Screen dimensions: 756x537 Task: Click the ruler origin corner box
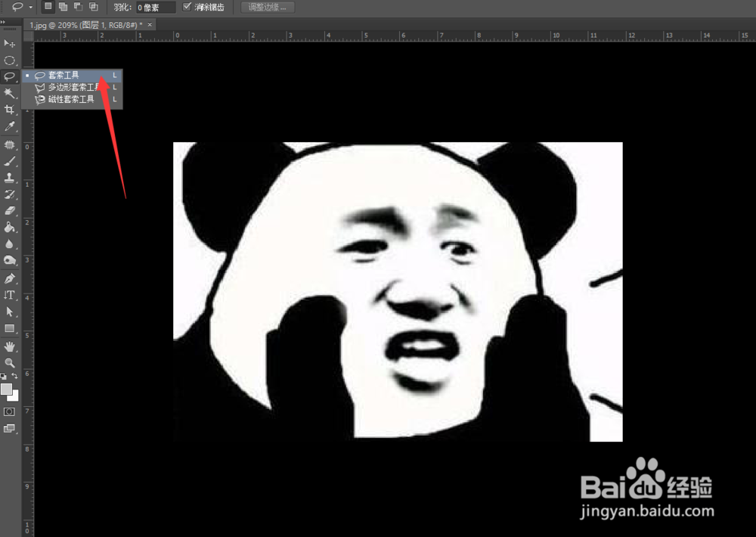coord(29,36)
